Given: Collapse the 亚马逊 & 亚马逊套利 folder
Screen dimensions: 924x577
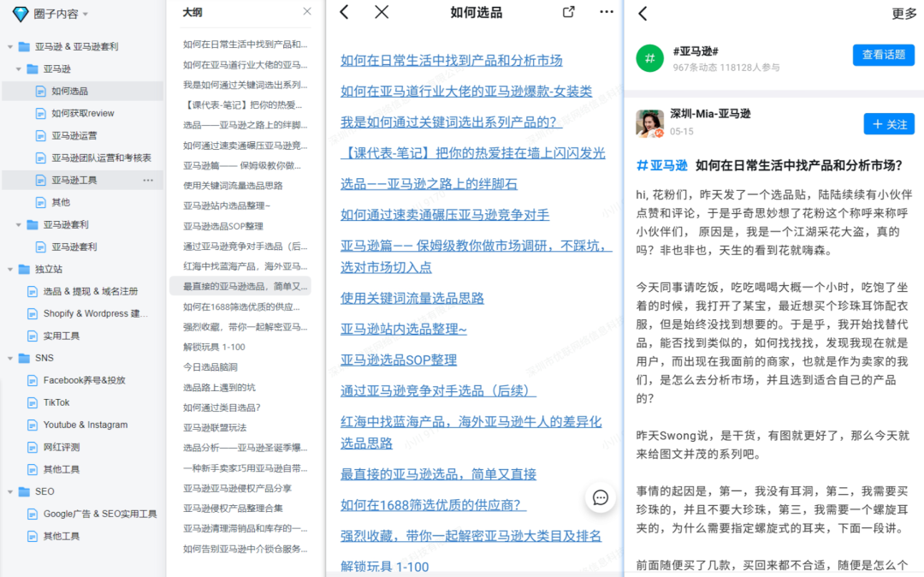Looking at the screenshot, I should (x=10, y=46).
